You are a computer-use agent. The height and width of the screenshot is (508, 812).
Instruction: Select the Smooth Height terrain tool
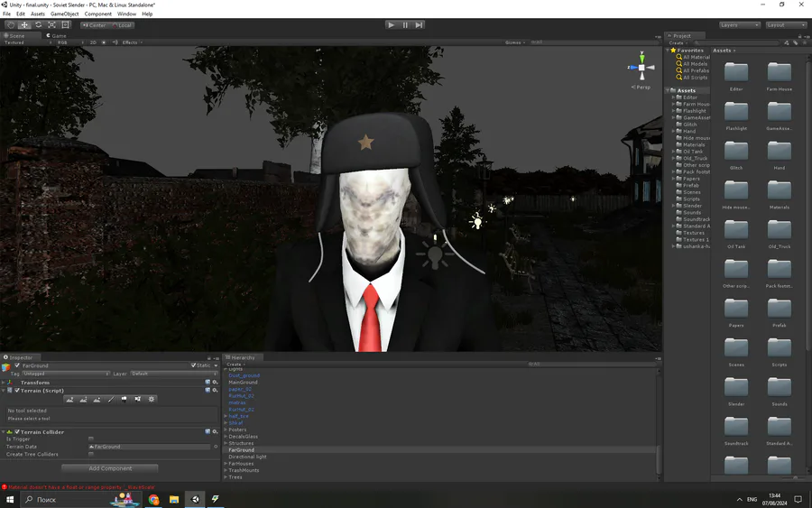point(97,399)
